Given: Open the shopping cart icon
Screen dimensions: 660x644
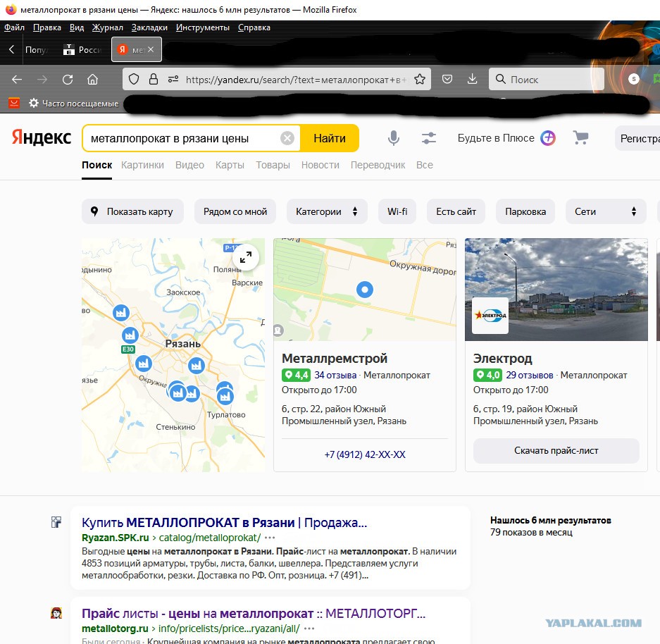Looking at the screenshot, I should coord(581,137).
